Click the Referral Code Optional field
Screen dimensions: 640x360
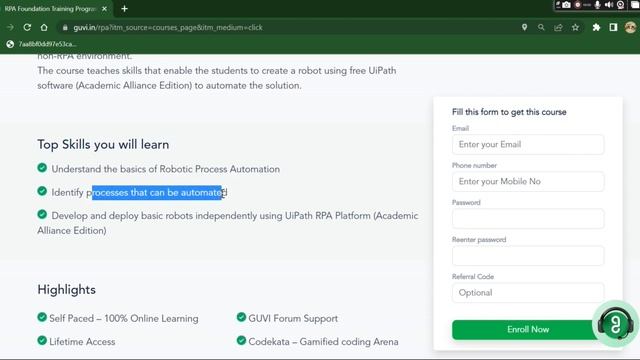pos(528,293)
